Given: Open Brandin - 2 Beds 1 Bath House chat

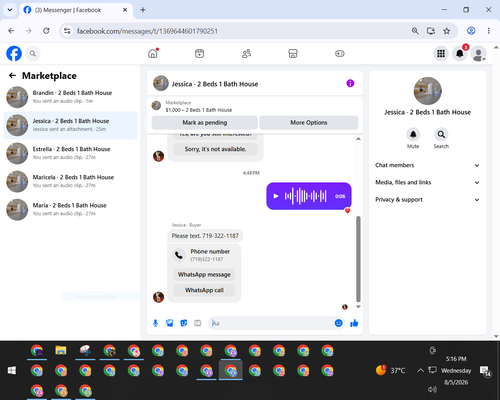Looking at the screenshot, I should point(70,97).
